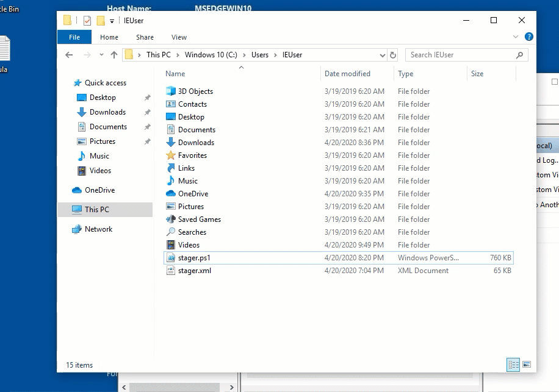This screenshot has height=392, width=559.
Task: Open Videos under Quick access
Action: 100,171
